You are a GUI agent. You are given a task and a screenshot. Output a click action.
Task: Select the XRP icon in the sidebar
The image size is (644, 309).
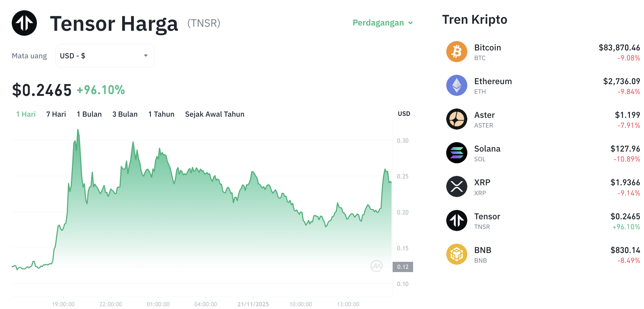click(456, 186)
